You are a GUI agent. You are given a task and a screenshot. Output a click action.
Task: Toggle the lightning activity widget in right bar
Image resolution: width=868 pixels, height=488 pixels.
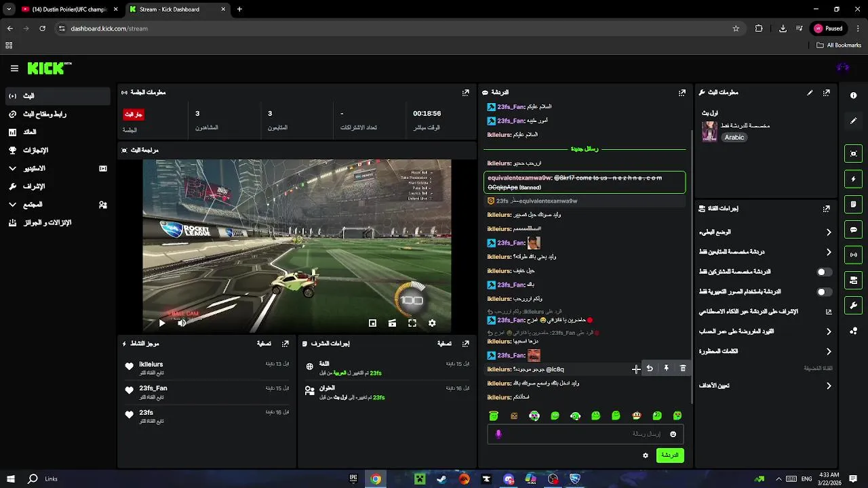click(x=853, y=179)
